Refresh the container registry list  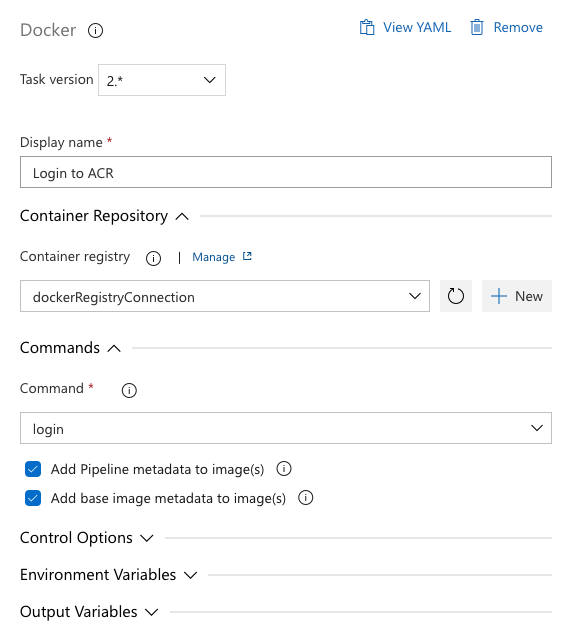tap(456, 296)
